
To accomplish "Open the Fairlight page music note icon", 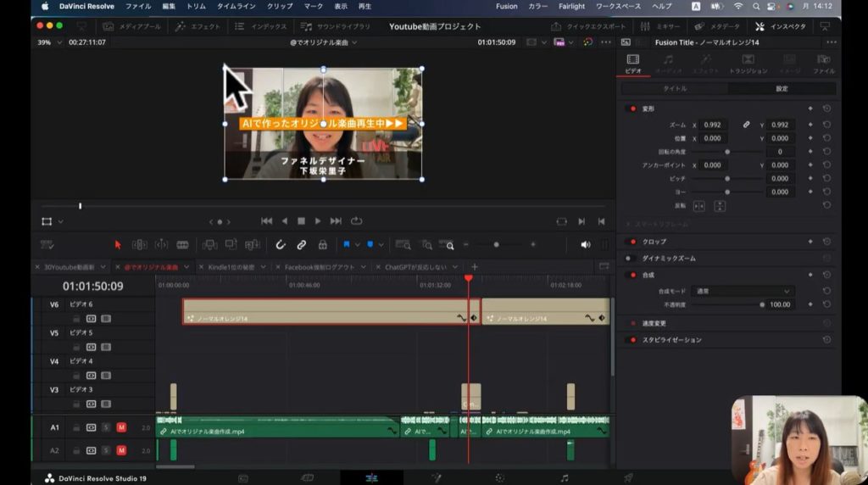I will point(565,477).
